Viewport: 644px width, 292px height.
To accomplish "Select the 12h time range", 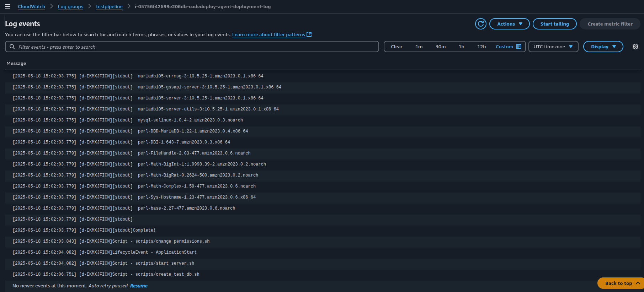I will (x=481, y=47).
